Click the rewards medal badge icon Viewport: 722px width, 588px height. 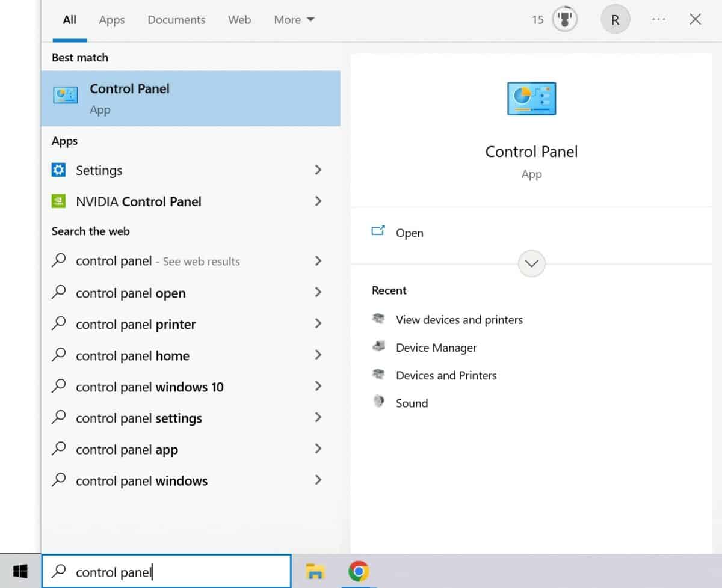click(564, 20)
